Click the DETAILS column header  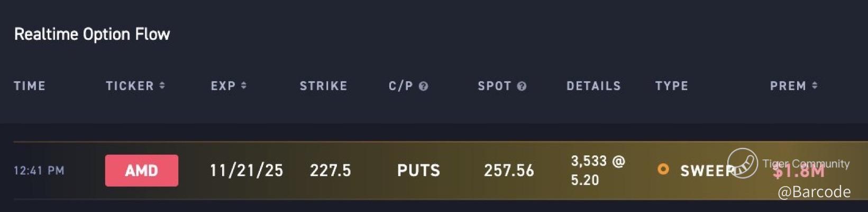[593, 86]
